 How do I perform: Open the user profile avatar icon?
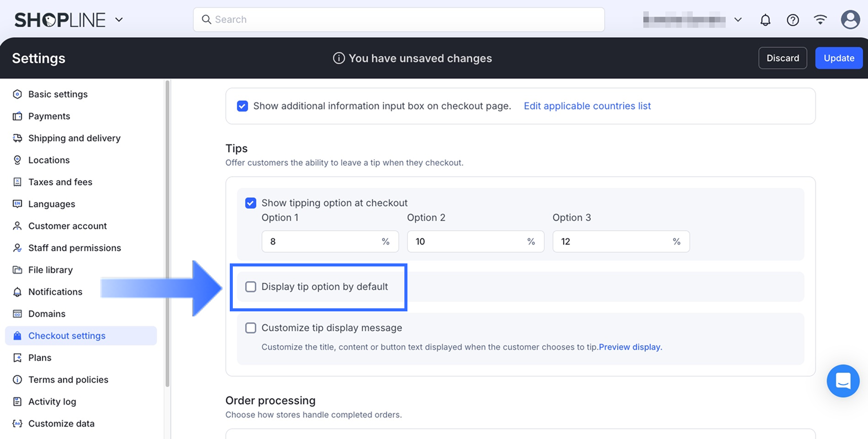point(850,20)
